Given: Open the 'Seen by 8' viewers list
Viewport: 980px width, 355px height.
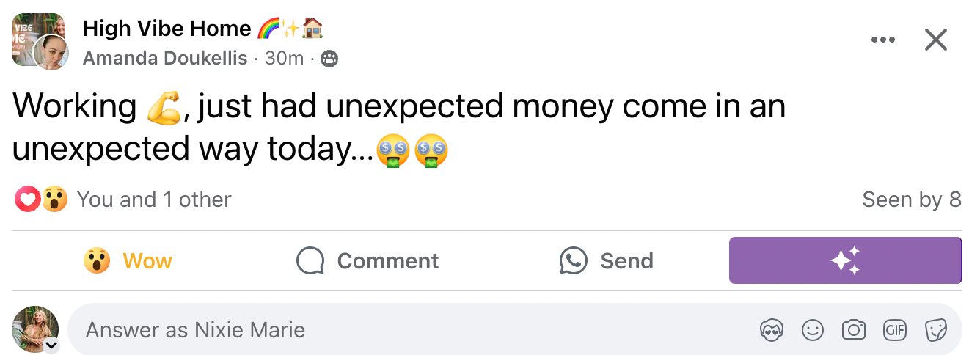Looking at the screenshot, I should 911,200.
